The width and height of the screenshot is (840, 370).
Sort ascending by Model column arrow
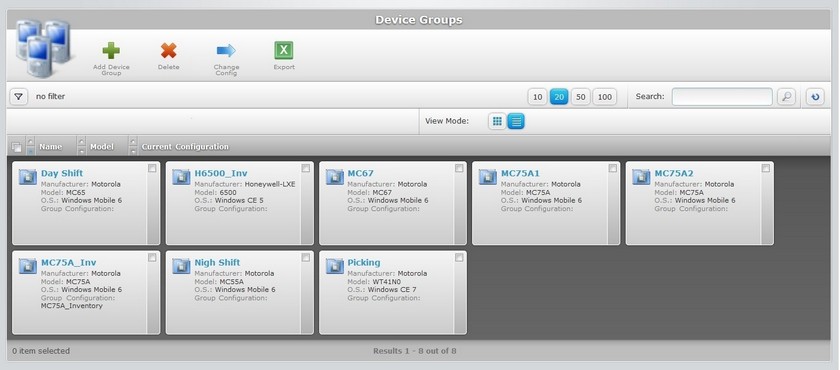[81, 142]
